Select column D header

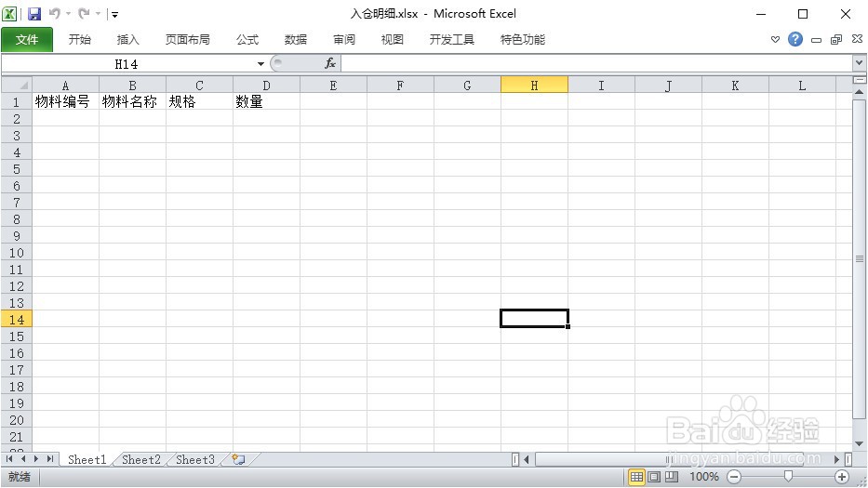pyautogui.click(x=266, y=86)
